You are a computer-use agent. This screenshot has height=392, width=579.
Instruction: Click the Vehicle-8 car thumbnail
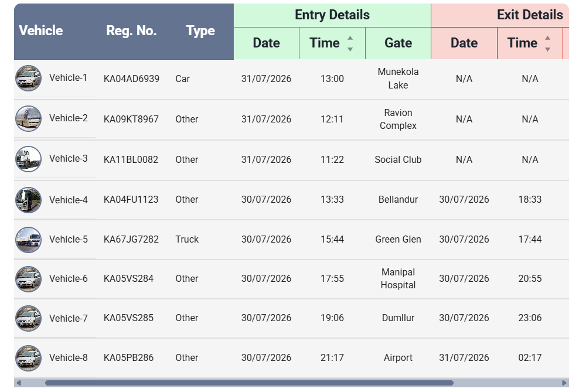(29, 358)
